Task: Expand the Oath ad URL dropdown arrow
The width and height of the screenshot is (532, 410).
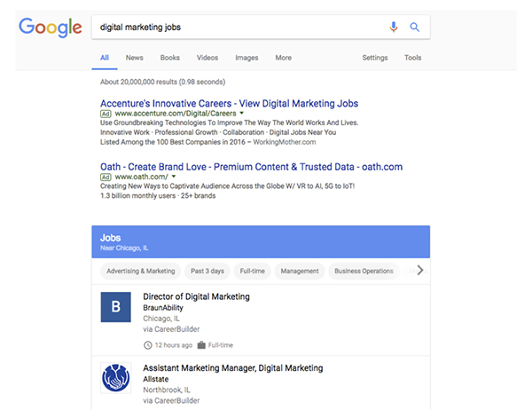Action: pos(174,177)
